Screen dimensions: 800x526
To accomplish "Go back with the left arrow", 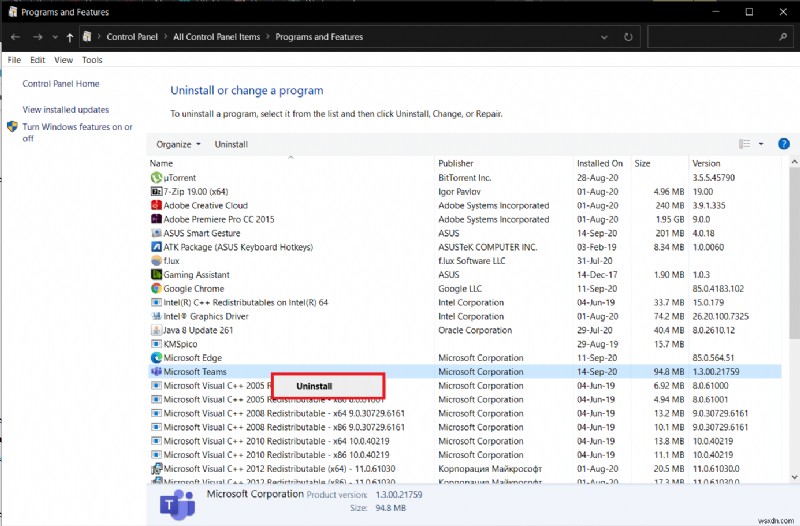I will [x=15, y=37].
